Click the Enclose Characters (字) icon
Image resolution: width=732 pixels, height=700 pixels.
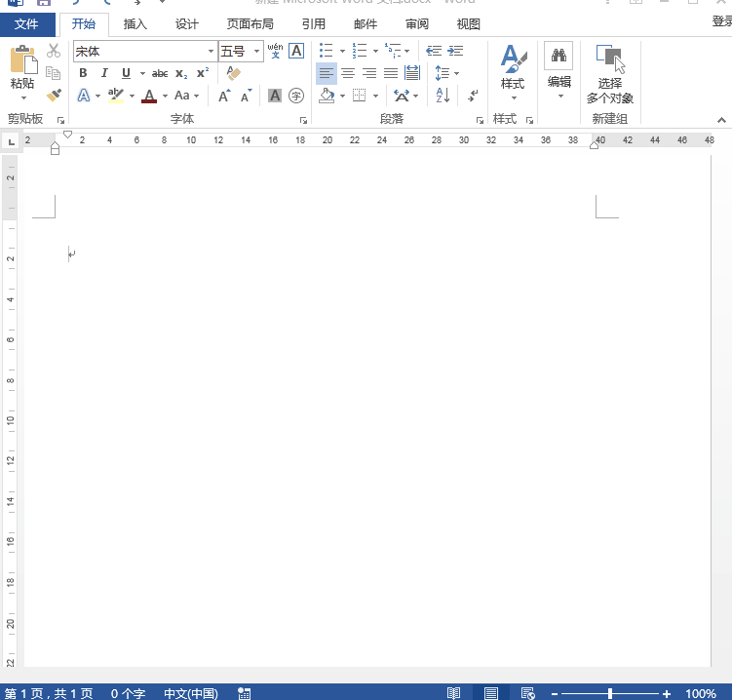pyautogui.click(x=296, y=96)
